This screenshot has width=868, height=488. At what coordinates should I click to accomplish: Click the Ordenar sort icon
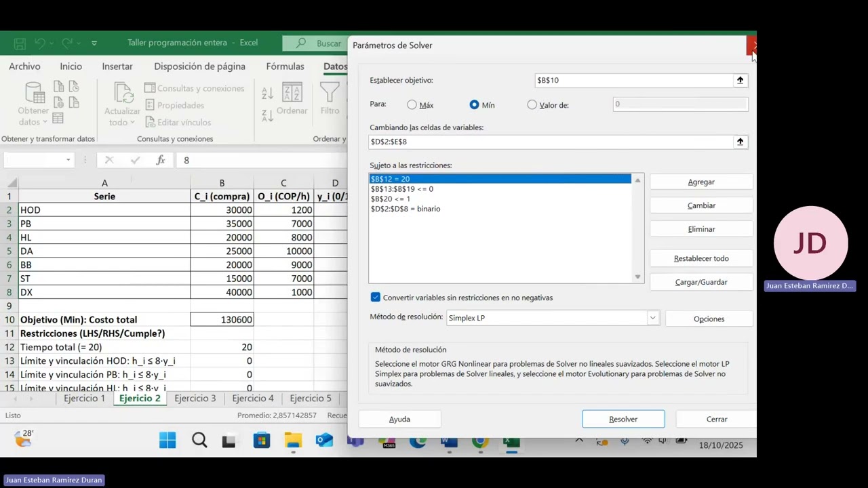(292, 93)
